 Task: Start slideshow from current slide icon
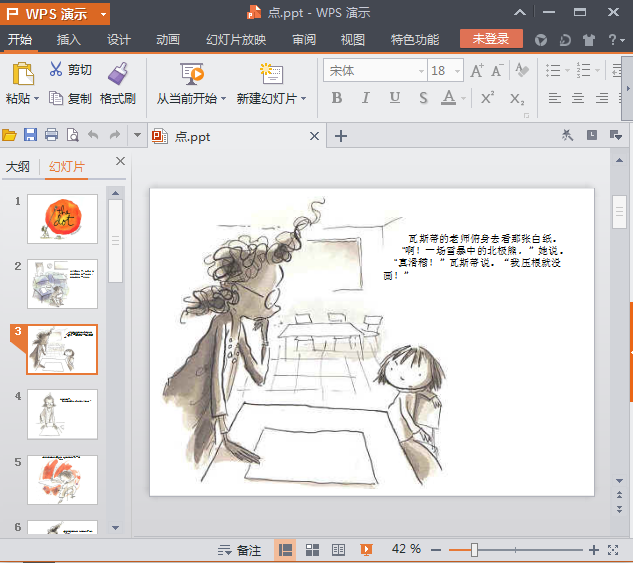[191, 74]
